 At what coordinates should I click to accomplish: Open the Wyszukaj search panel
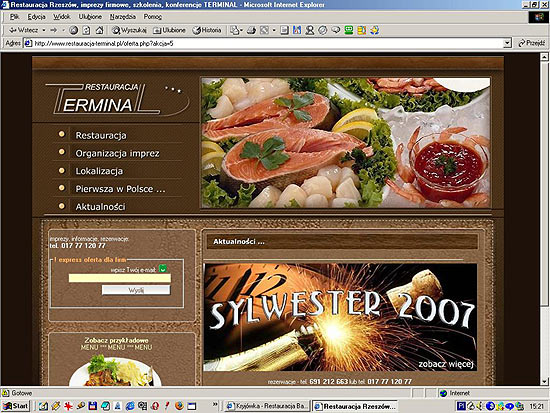(x=129, y=30)
